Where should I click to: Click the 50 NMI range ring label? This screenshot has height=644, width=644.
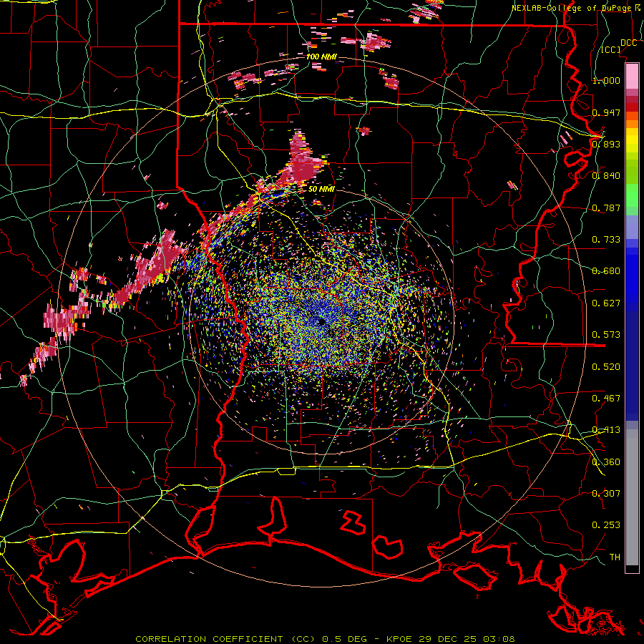[x=321, y=189]
